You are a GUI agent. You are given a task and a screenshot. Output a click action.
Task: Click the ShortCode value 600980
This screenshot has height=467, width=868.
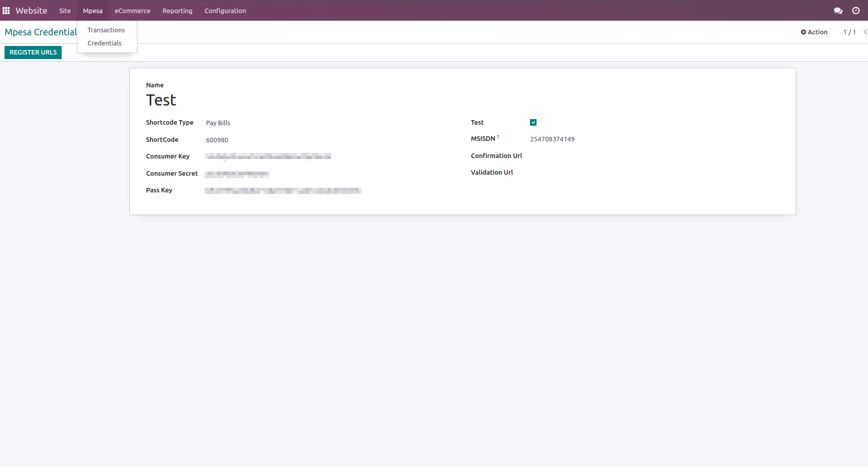coord(217,140)
